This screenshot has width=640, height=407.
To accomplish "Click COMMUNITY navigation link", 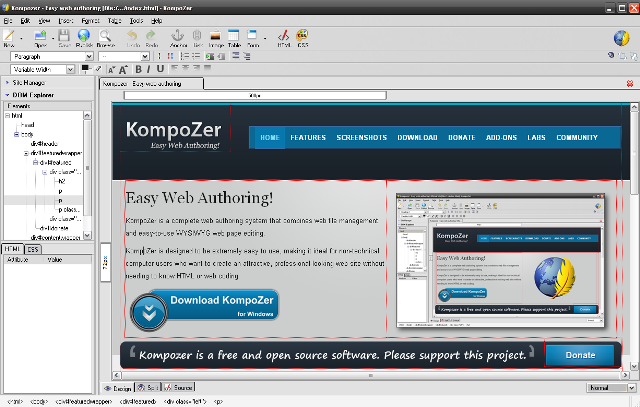I will [577, 138].
